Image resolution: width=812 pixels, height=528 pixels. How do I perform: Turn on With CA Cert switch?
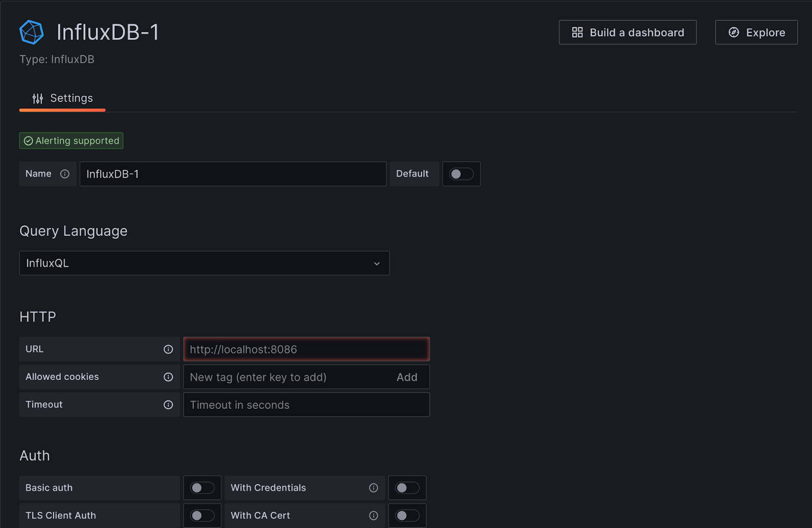coord(408,515)
